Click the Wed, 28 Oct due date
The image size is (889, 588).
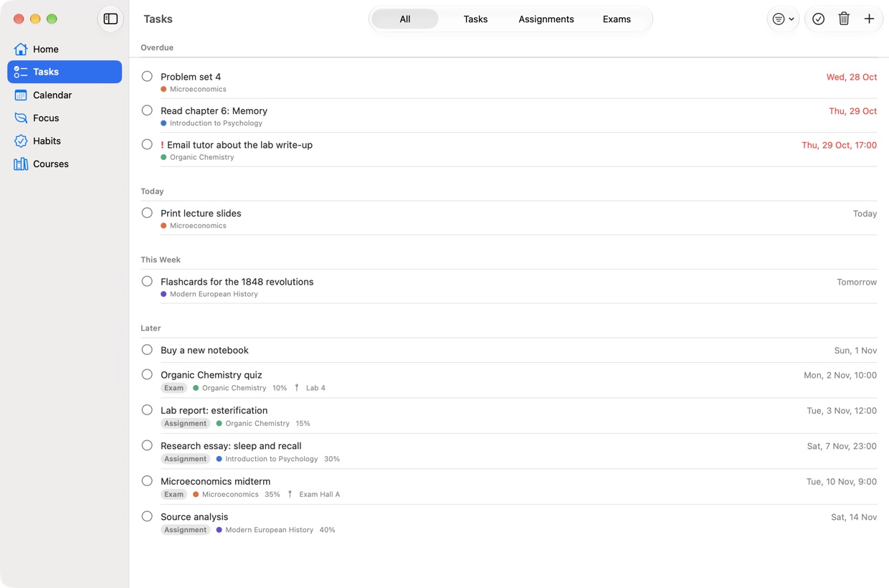tap(852, 77)
